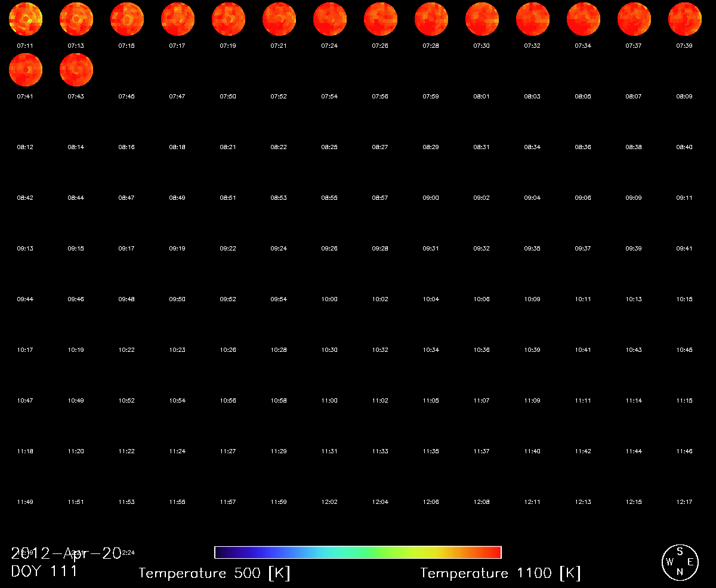716x588 pixels.
Task: Click the 10:15 time label
Action: point(684,299)
